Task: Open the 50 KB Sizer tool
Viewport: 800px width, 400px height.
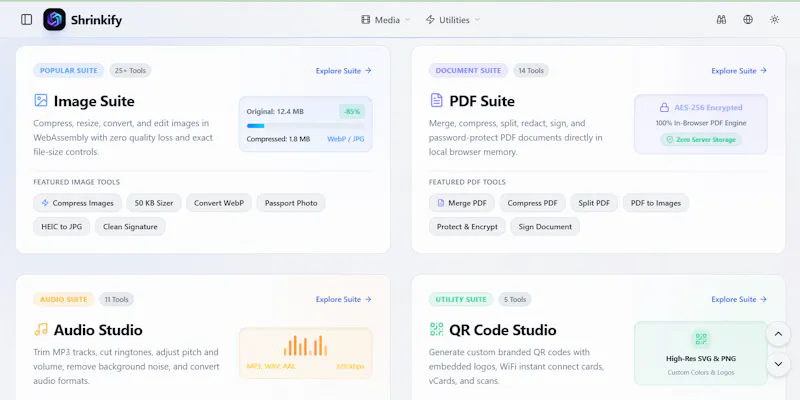Action: point(154,203)
